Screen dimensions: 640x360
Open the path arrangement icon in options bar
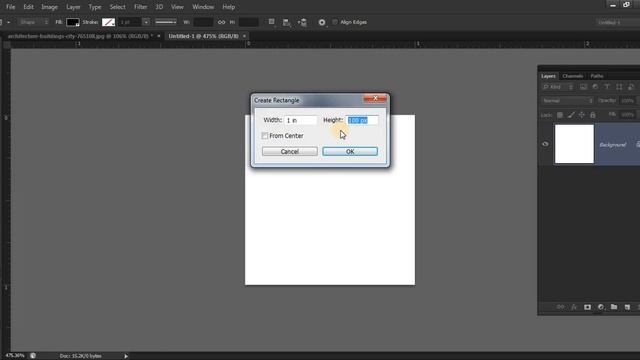point(302,22)
